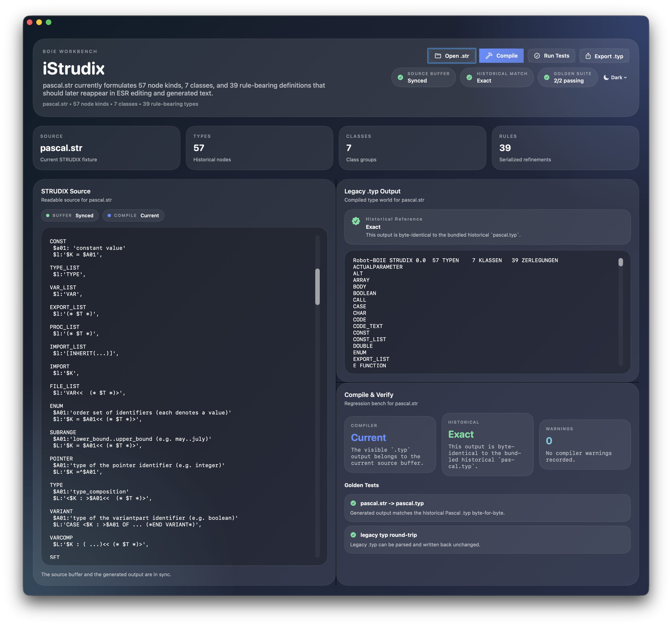Click the Run Tests button
The height and width of the screenshot is (626, 672).
[551, 55]
